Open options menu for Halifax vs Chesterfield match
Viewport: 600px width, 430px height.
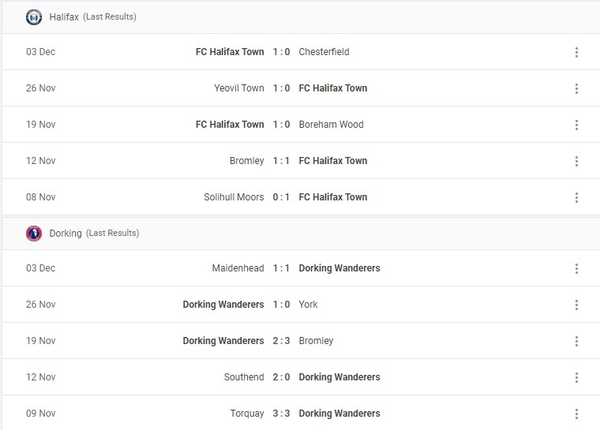(x=576, y=52)
